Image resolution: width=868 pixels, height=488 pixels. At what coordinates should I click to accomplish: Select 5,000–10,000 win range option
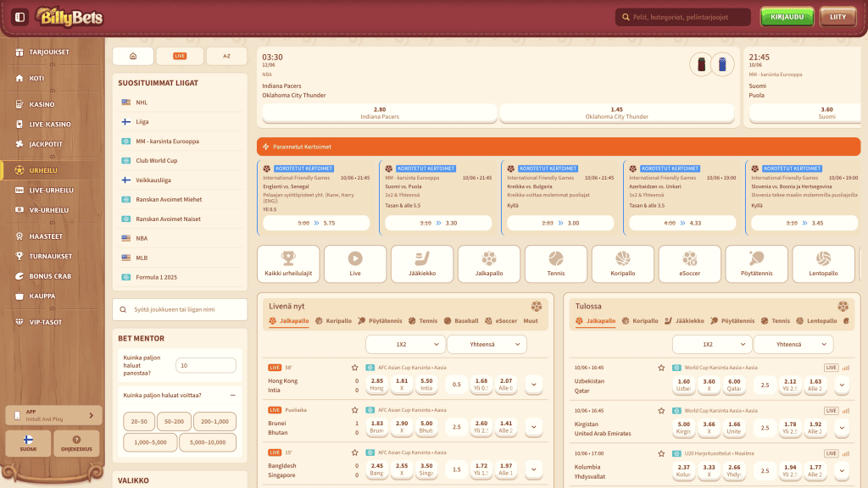point(208,442)
